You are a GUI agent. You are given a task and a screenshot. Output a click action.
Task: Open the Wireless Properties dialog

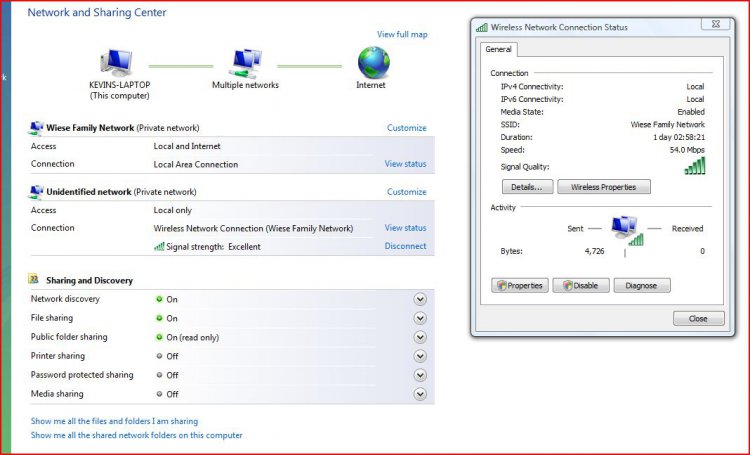coord(604,187)
